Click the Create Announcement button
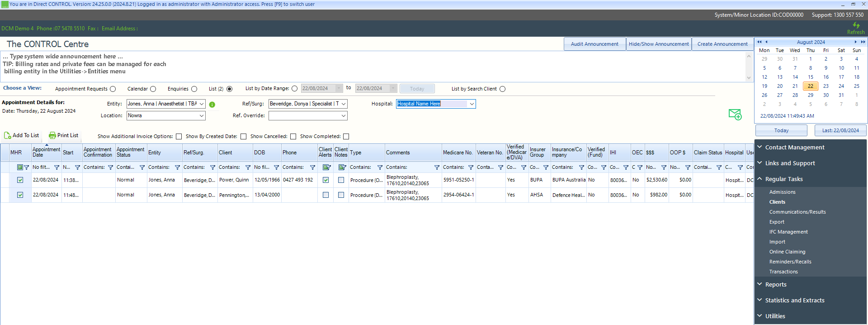868x325 pixels. click(722, 44)
